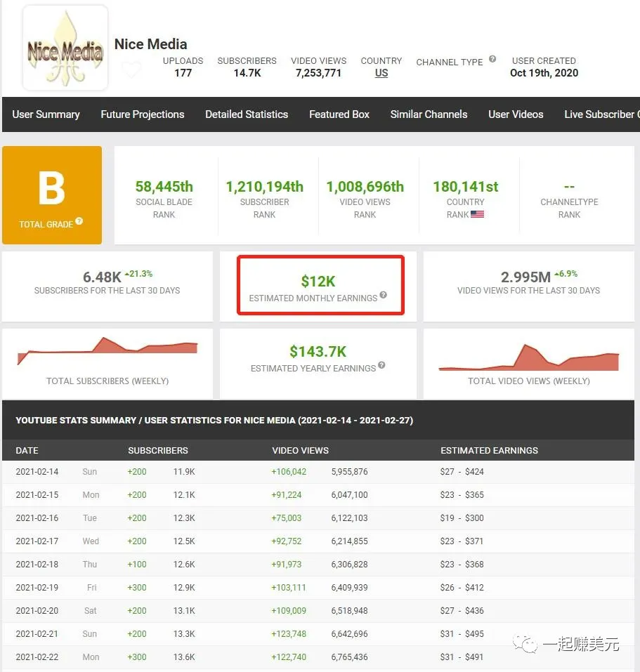Viewport: 640px width, 672px height.
Task: Click the Video Views column header
Action: click(x=300, y=450)
